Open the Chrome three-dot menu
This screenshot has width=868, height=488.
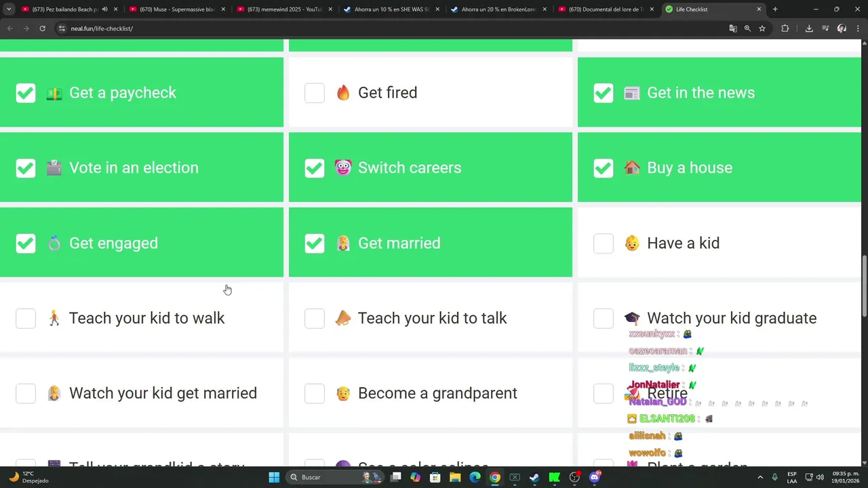[858, 28]
